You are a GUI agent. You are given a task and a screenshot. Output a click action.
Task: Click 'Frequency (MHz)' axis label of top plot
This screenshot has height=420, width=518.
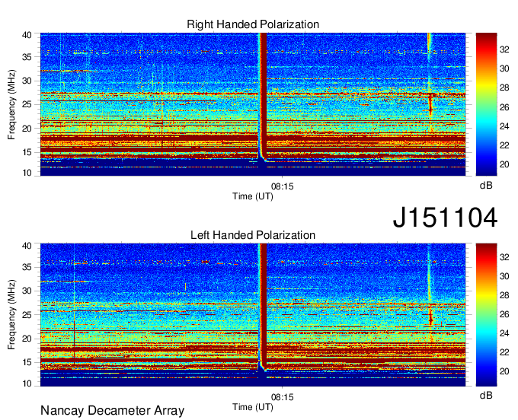coord(11,104)
